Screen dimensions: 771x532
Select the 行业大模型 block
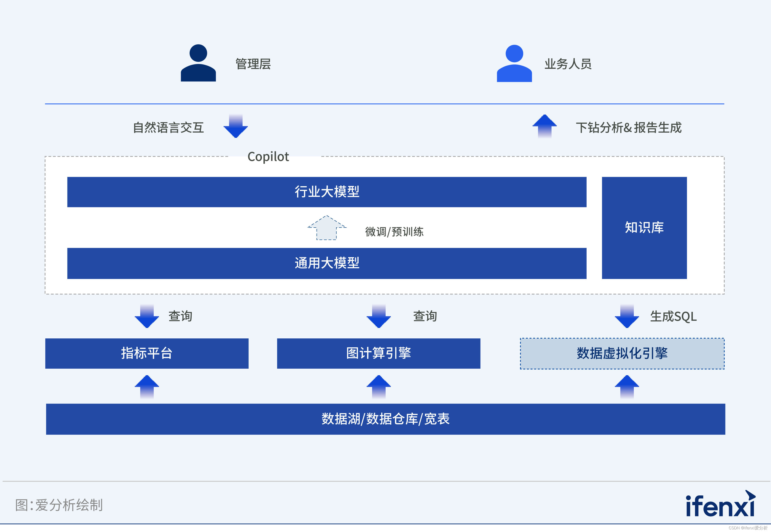(x=327, y=192)
